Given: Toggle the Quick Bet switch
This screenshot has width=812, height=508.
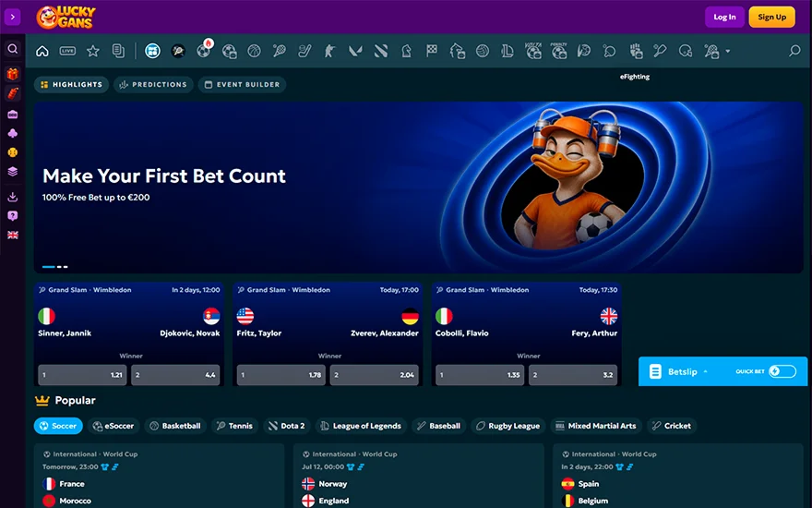Looking at the screenshot, I should point(782,371).
